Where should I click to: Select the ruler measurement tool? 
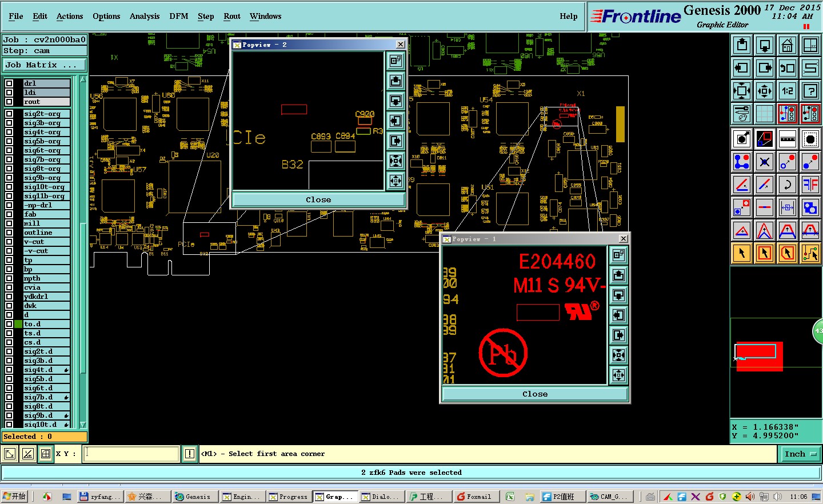point(788,139)
